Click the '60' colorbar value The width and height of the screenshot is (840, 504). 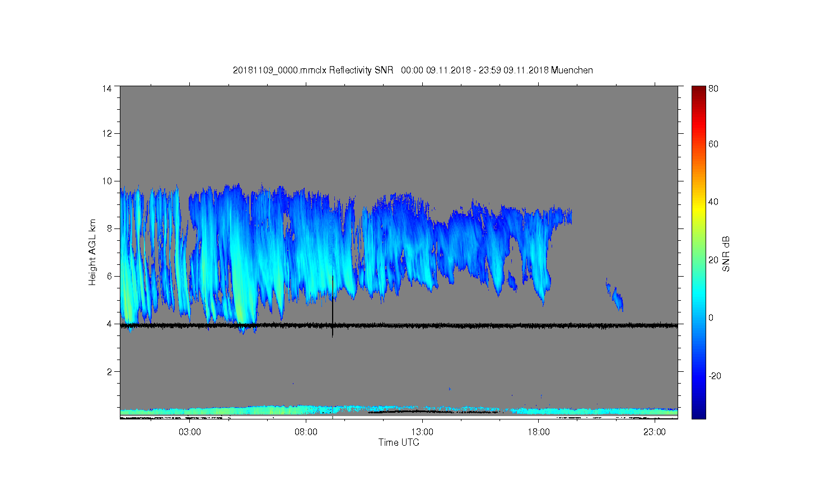pos(713,144)
